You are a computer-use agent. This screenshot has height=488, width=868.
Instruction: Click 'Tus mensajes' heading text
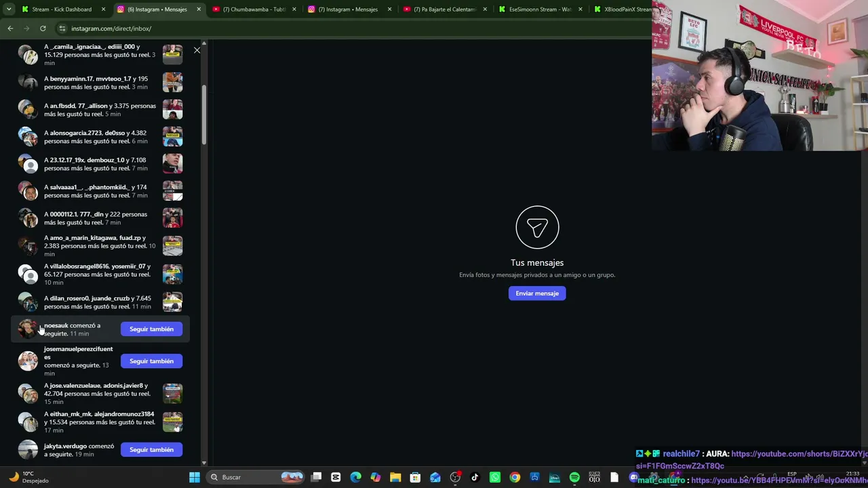(x=537, y=262)
